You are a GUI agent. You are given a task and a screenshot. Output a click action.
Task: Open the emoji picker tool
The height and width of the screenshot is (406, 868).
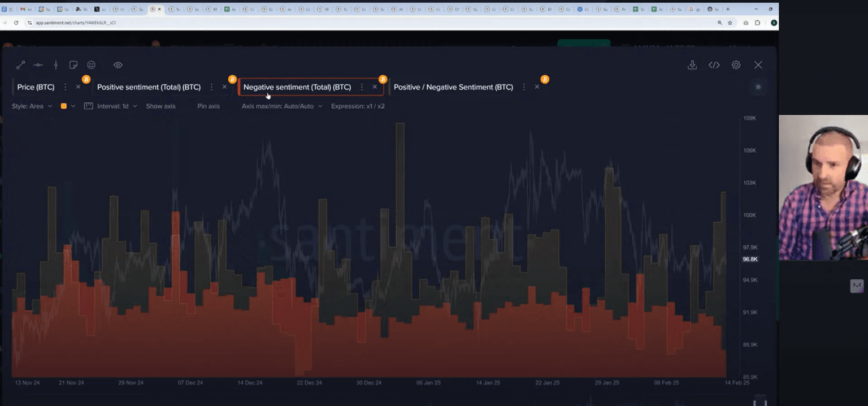pos(91,65)
